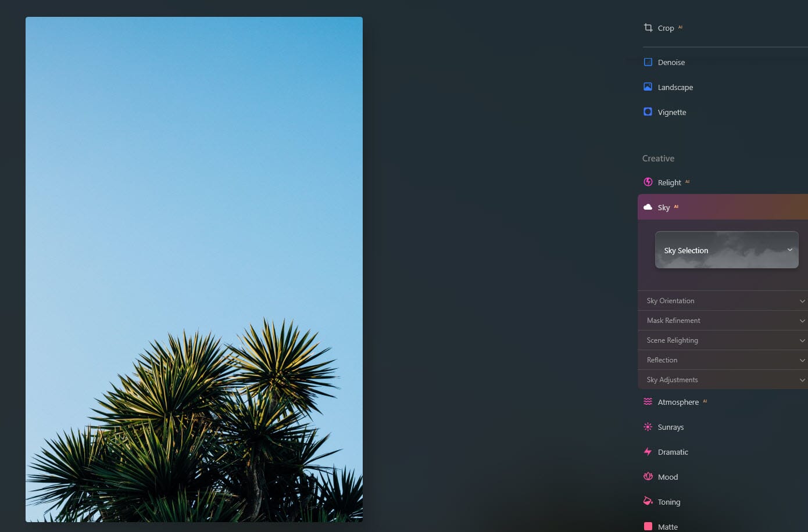This screenshot has width=808, height=532.
Task: Open the Mood tool icon
Action: click(x=648, y=476)
